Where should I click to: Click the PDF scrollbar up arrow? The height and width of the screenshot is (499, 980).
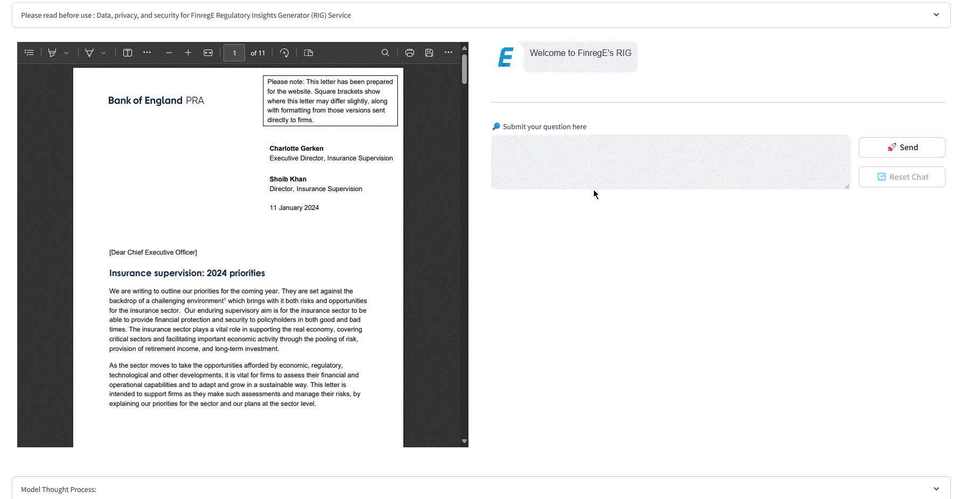[464, 48]
